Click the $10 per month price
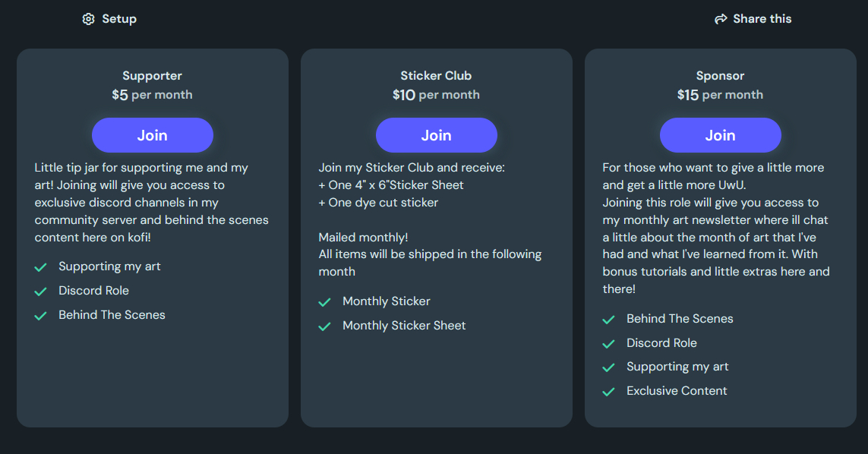868x454 pixels. point(436,95)
